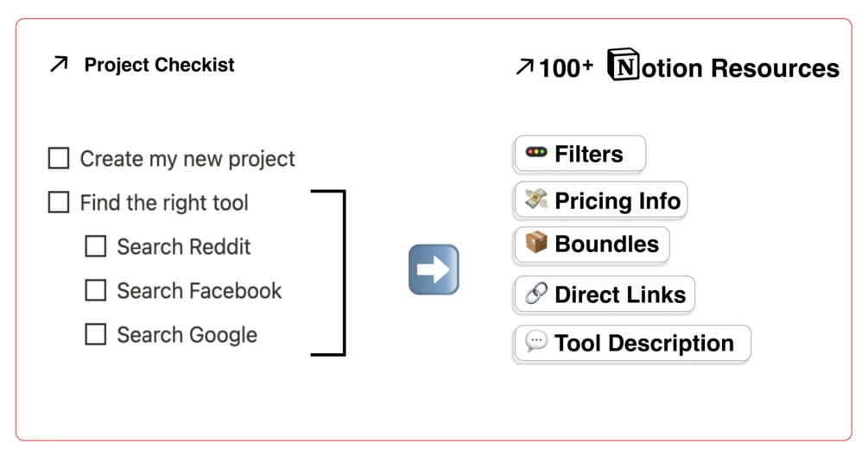The width and height of the screenshot is (868, 462).
Task: Click the speech bubble icon
Action: click(536, 342)
